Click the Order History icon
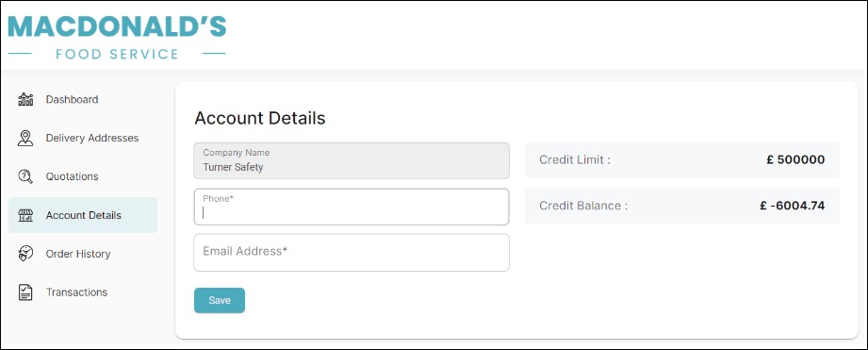Image resolution: width=868 pixels, height=350 pixels. click(25, 254)
